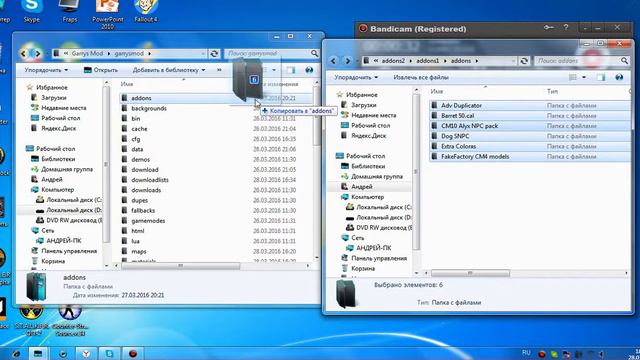Open Explorer on the taskbar
Screen dimensions: 640x360
tap(38, 353)
